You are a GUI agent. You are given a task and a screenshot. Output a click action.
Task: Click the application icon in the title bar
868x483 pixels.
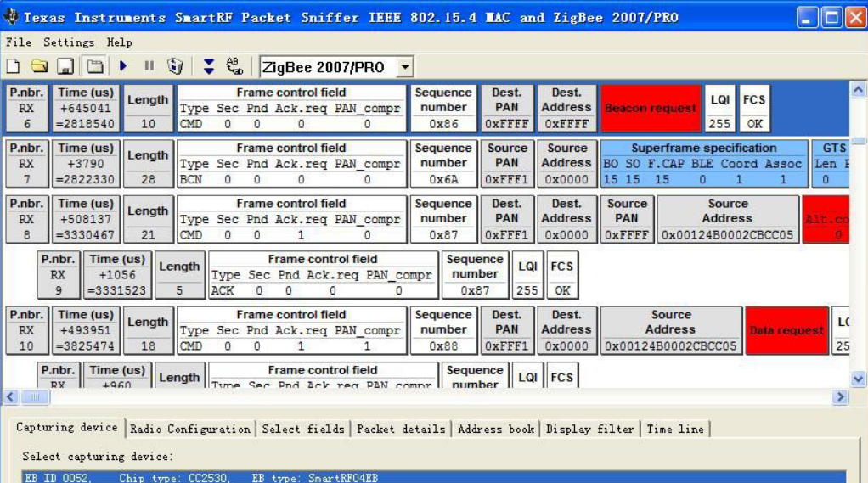click(11, 17)
